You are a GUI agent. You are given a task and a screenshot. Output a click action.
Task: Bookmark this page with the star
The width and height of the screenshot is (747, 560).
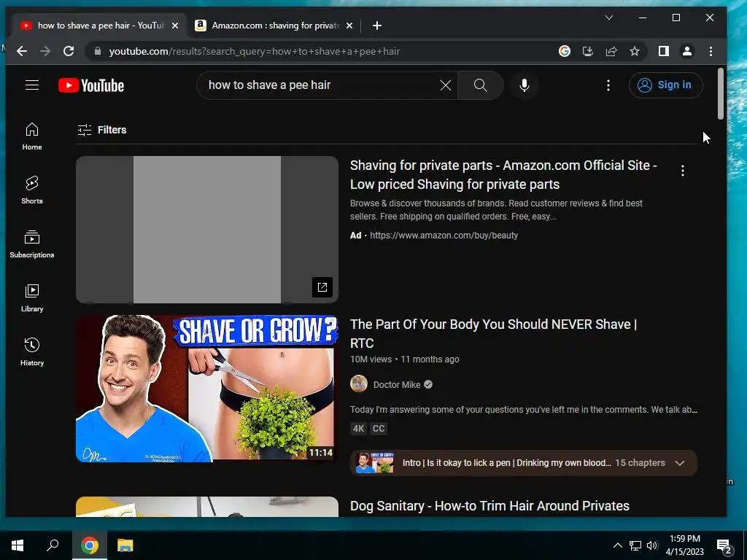point(635,52)
